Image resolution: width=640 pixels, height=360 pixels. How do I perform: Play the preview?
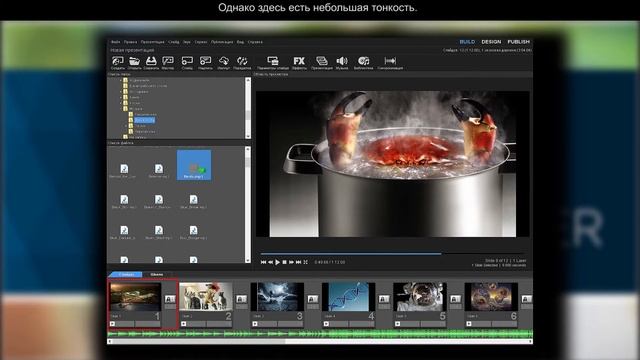(x=278, y=262)
